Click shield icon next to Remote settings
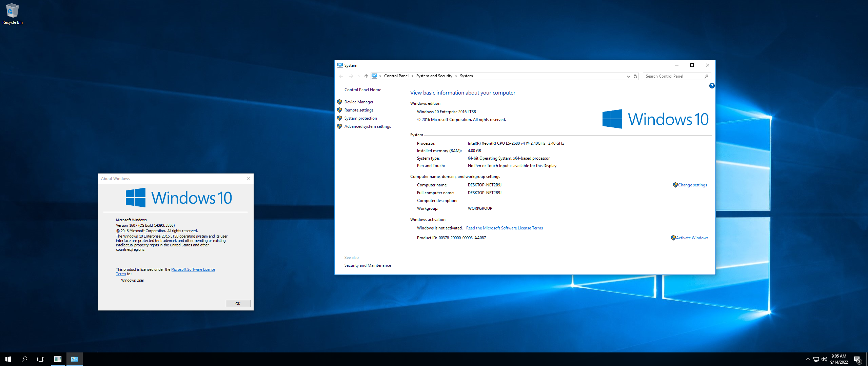Image resolution: width=868 pixels, height=366 pixels. pyautogui.click(x=339, y=110)
